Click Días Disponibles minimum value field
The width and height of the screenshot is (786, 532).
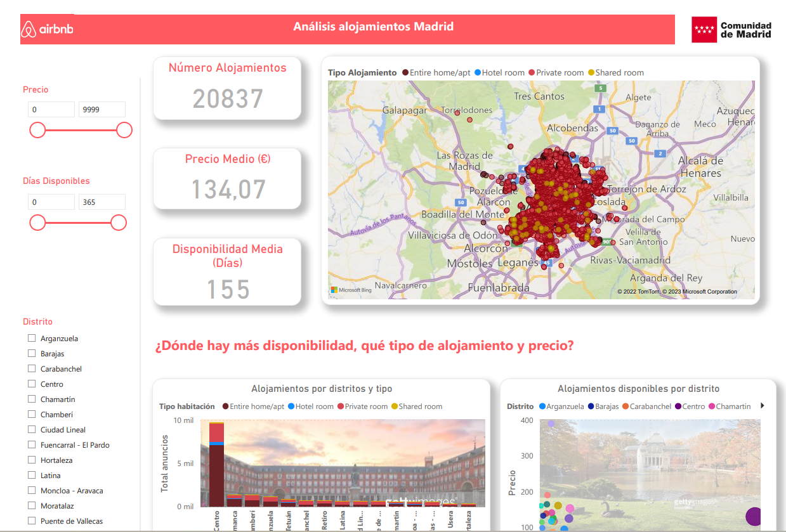(x=51, y=202)
